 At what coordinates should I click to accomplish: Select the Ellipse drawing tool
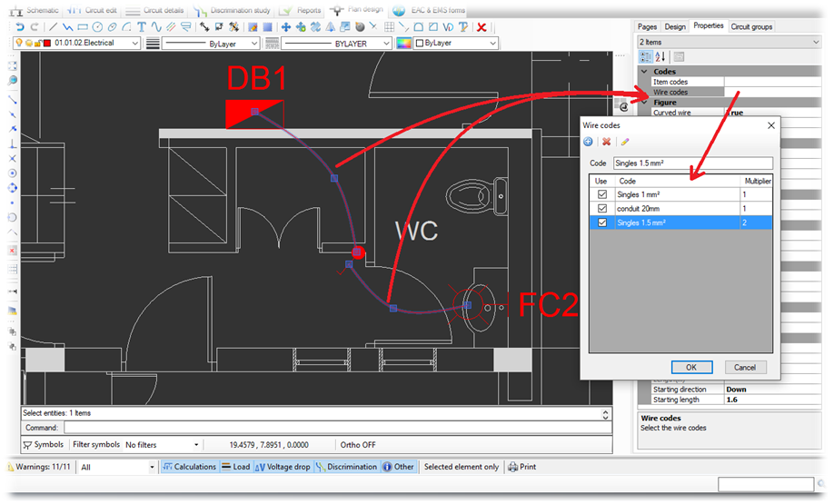(x=112, y=26)
